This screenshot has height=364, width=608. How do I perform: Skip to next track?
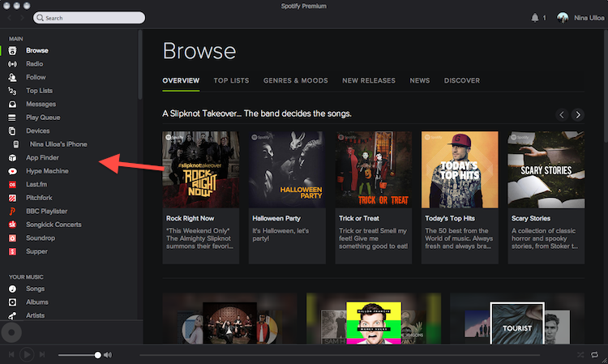[x=42, y=354]
